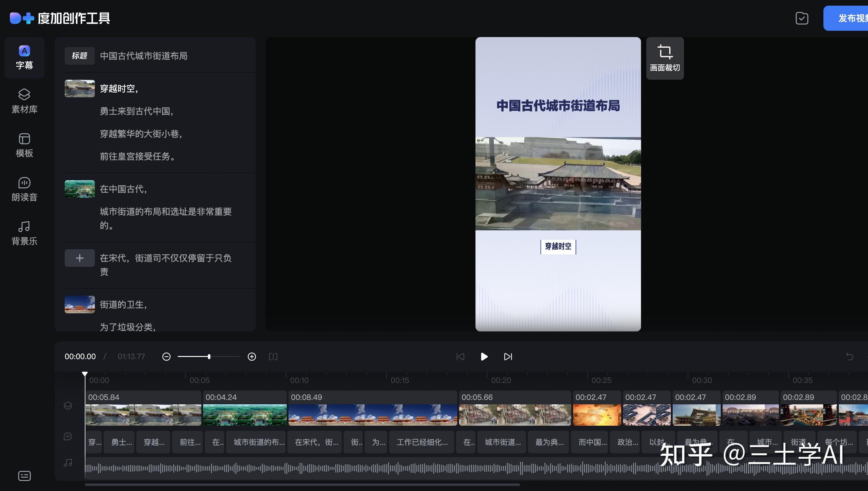The width and height of the screenshot is (868, 491).
Task: Switch to the 模板 templates panel
Action: click(x=24, y=144)
